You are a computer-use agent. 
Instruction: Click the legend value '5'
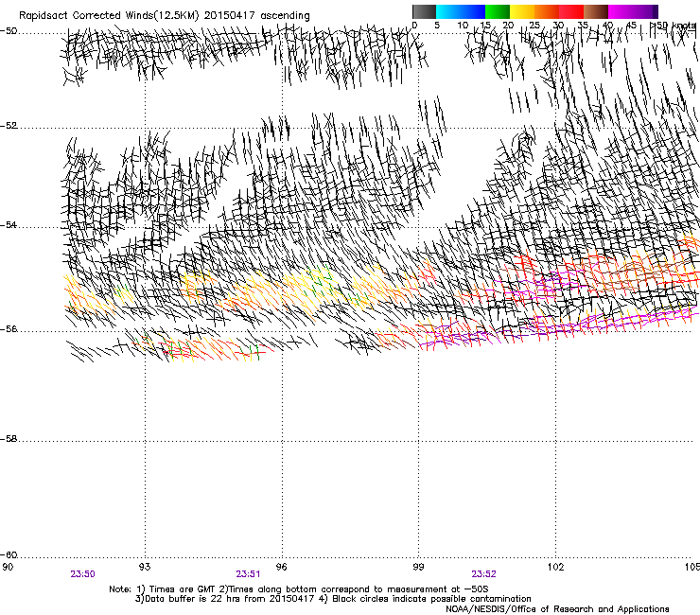pos(437,26)
